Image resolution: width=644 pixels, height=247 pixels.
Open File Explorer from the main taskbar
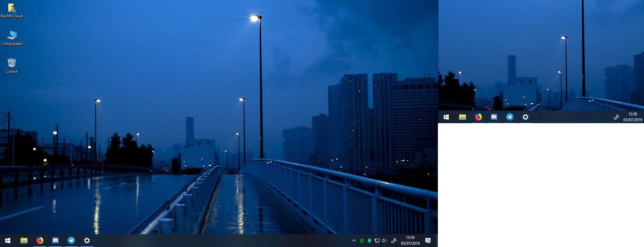click(24, 241)
